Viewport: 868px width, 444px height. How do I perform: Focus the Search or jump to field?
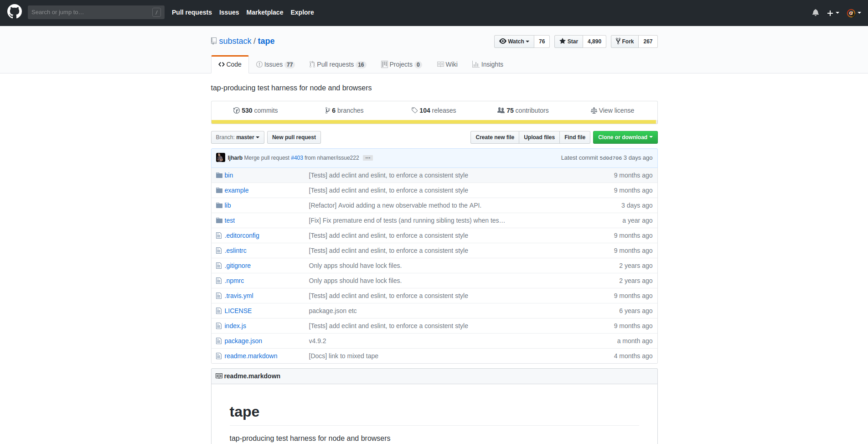point(91,12)
